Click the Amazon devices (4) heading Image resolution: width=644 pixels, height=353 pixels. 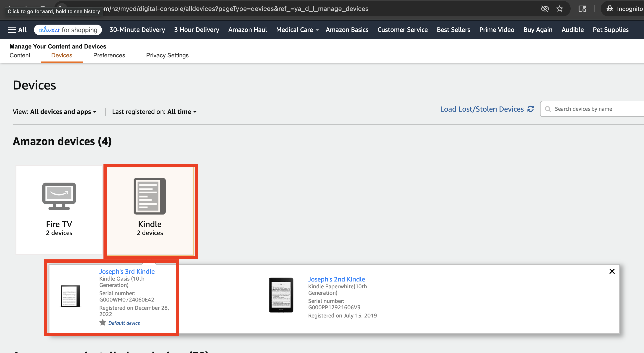tap(62, 141)
